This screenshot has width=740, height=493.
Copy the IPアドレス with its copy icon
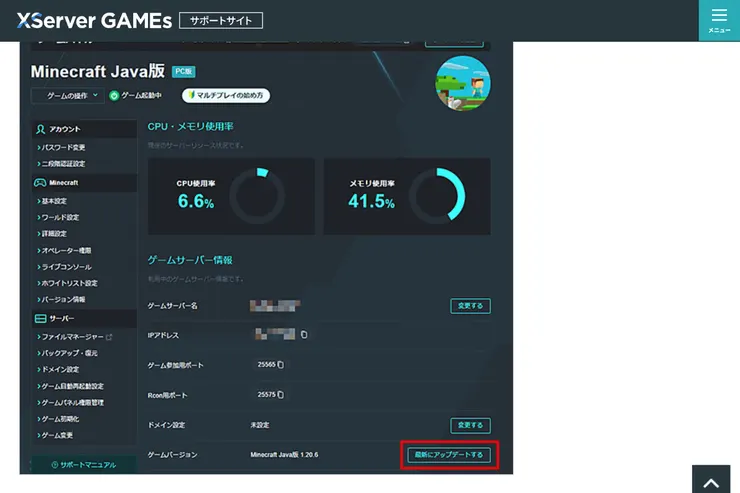tap(304, 334)
